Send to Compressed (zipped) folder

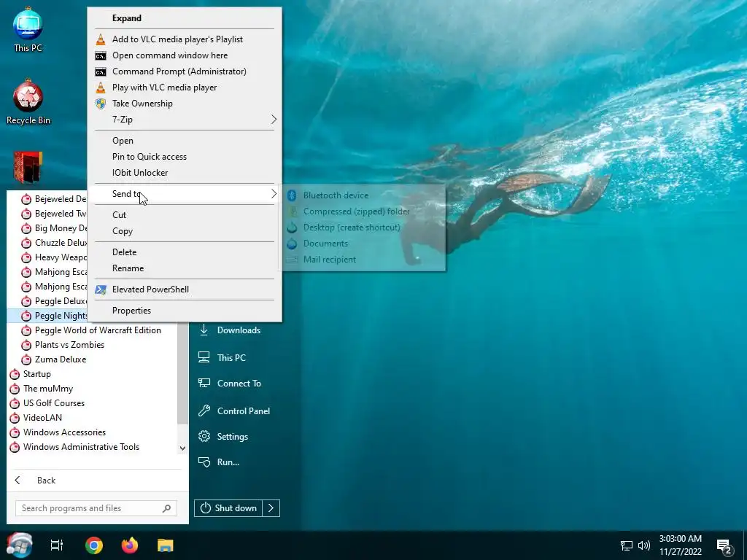point(364,211)
